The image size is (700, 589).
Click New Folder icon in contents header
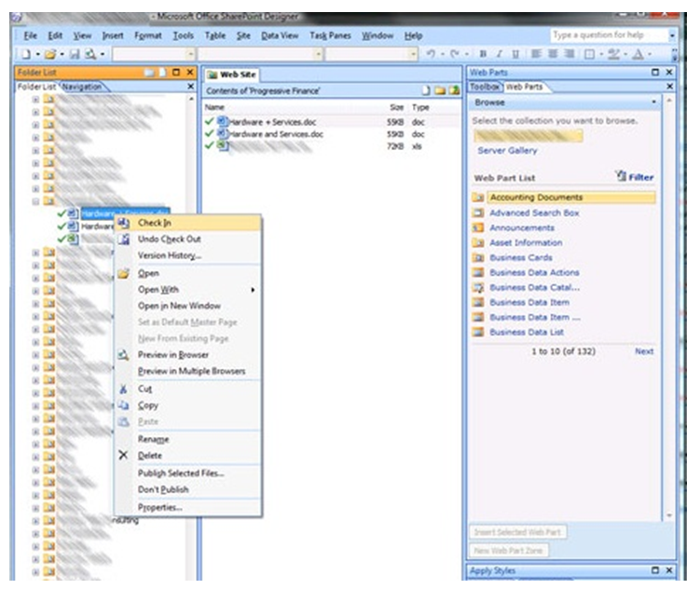pyautogui.click(x=440, y=90)
